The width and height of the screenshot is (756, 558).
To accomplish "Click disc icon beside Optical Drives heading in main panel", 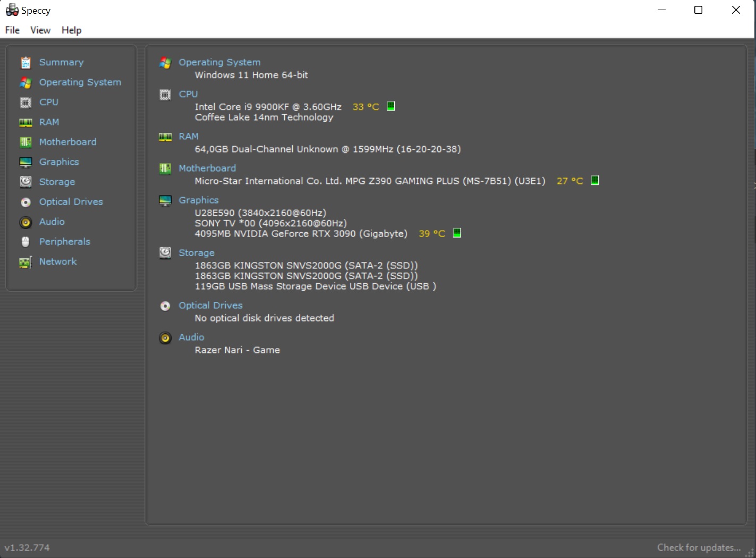I will (x=165, y=306).
